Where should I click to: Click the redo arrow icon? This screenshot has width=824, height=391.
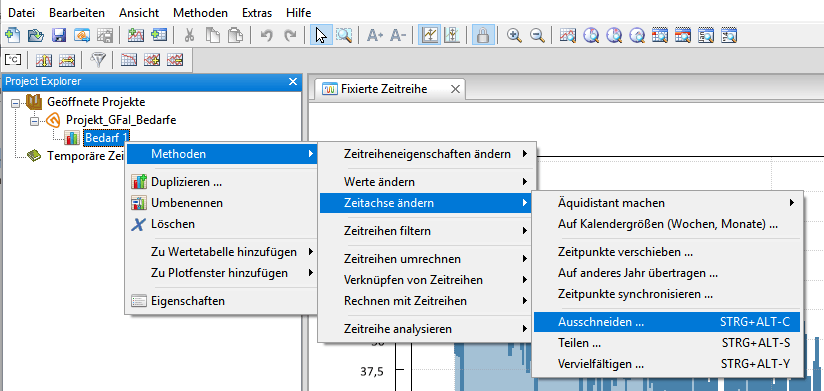(x=290, y=35)
